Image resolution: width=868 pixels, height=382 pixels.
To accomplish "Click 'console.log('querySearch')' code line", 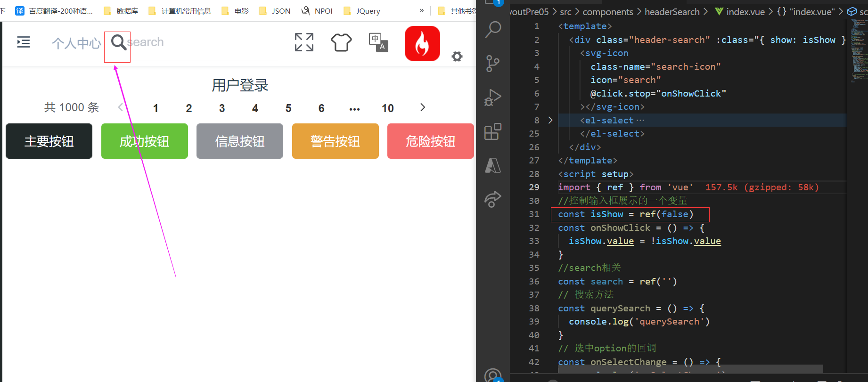I will (x=639, y=322).
